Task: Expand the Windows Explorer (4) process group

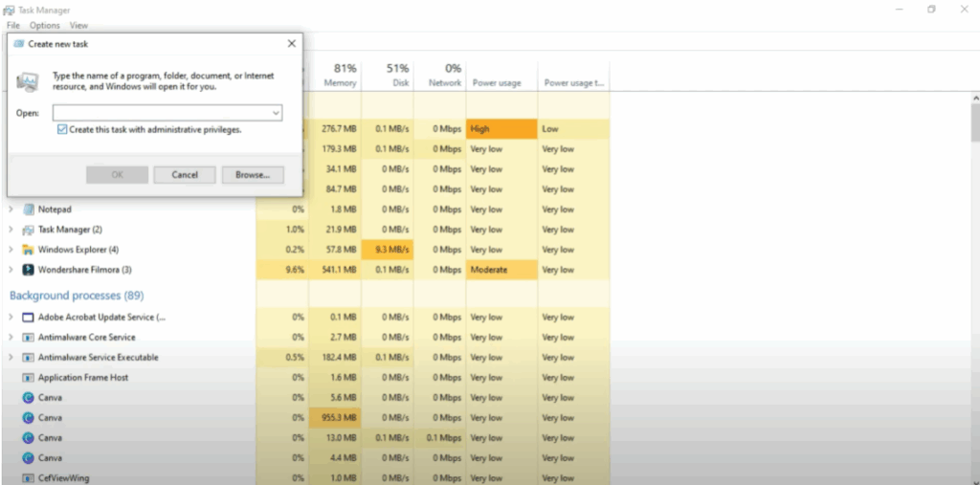Action: [x=11, y=250]
